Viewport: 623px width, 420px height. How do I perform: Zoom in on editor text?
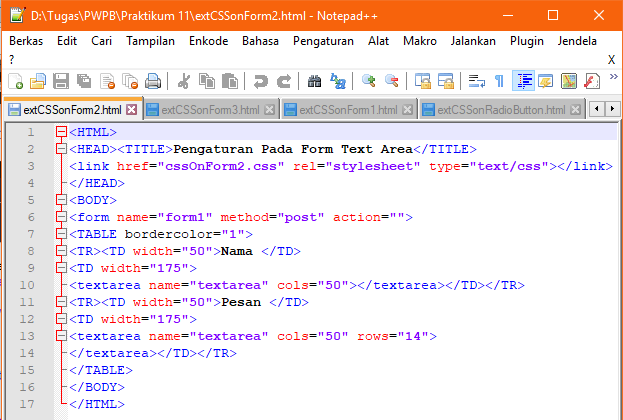click(368, 81)
